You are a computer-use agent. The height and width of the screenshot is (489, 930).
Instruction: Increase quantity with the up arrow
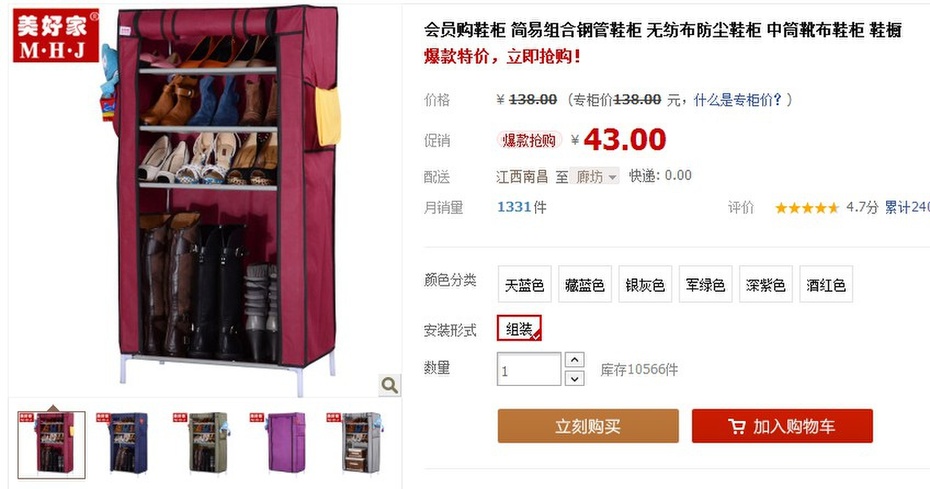tap(574, 360)
